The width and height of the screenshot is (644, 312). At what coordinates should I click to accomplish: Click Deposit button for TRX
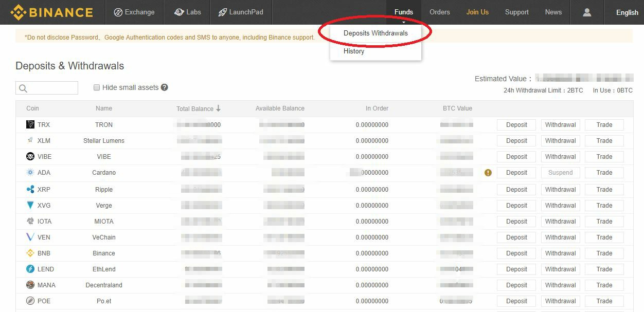(x=516, y=125)
